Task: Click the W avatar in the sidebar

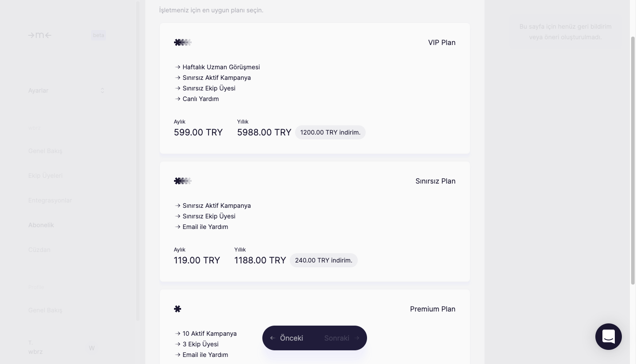Action: pos(92,348)
